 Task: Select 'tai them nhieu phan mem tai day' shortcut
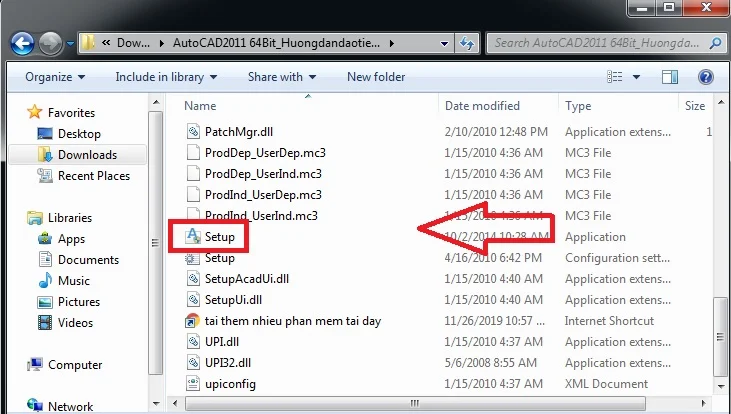(293, 321)
